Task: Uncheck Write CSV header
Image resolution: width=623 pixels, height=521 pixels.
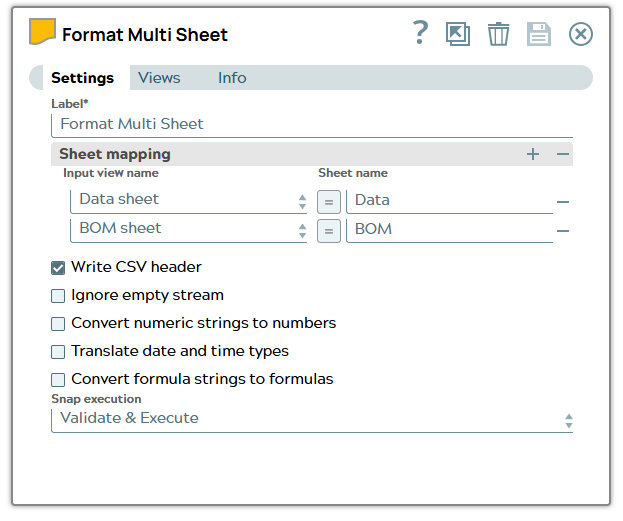Action: pos(58,268)
